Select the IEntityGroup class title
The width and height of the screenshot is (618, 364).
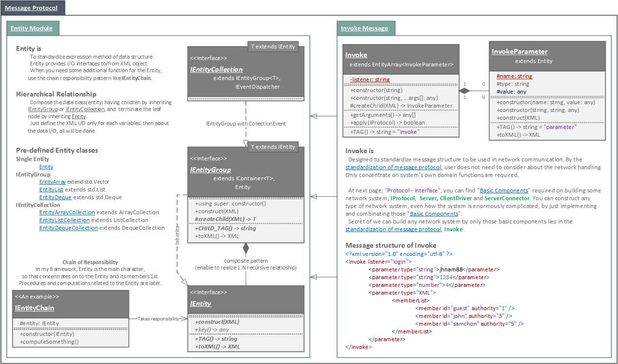pos(211,170)
